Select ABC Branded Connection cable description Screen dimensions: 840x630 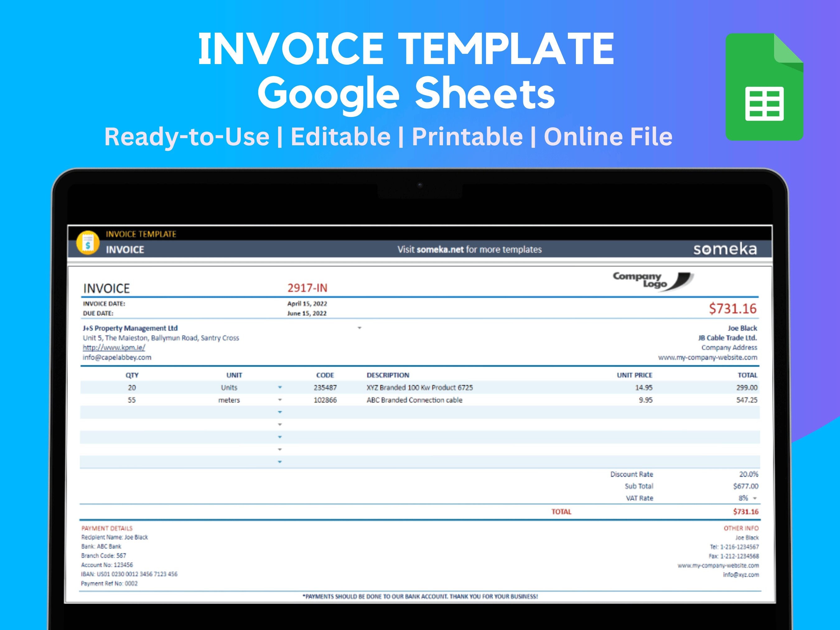coord(414,400)
